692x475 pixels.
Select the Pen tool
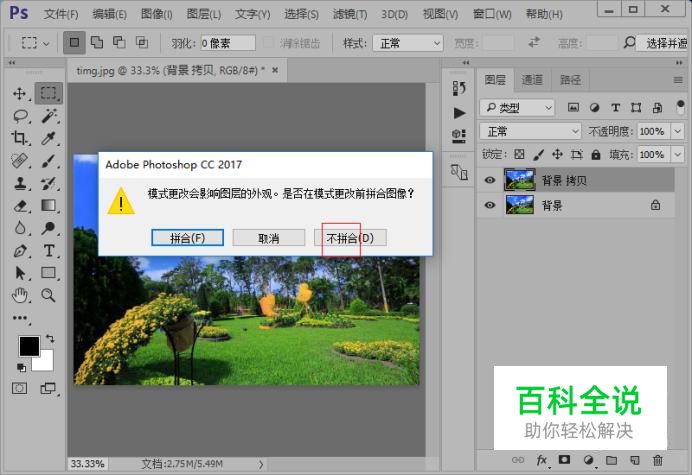point(20,251)
